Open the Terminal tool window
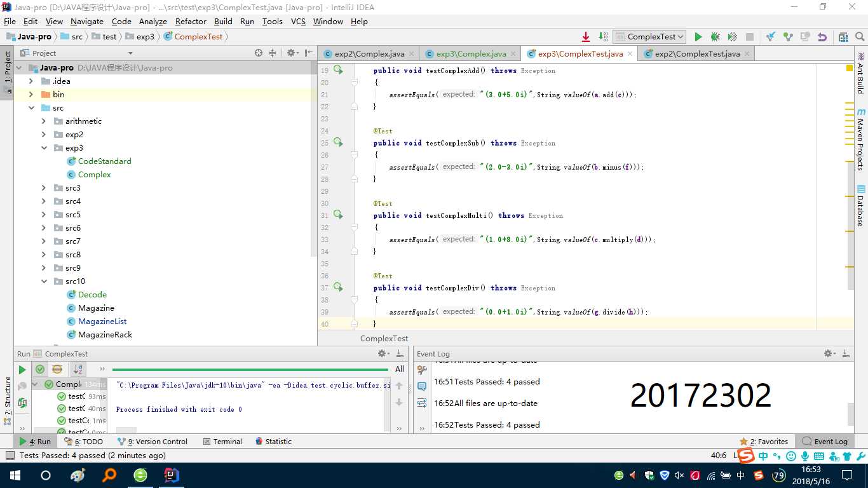Image resolution: width=868 pixels, height=488 pixels. tap(222, 442)
